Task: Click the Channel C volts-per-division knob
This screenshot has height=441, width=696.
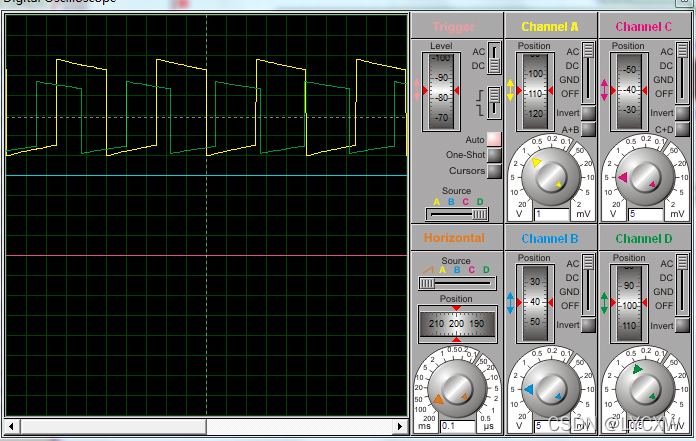Action: tap(645, 176)
